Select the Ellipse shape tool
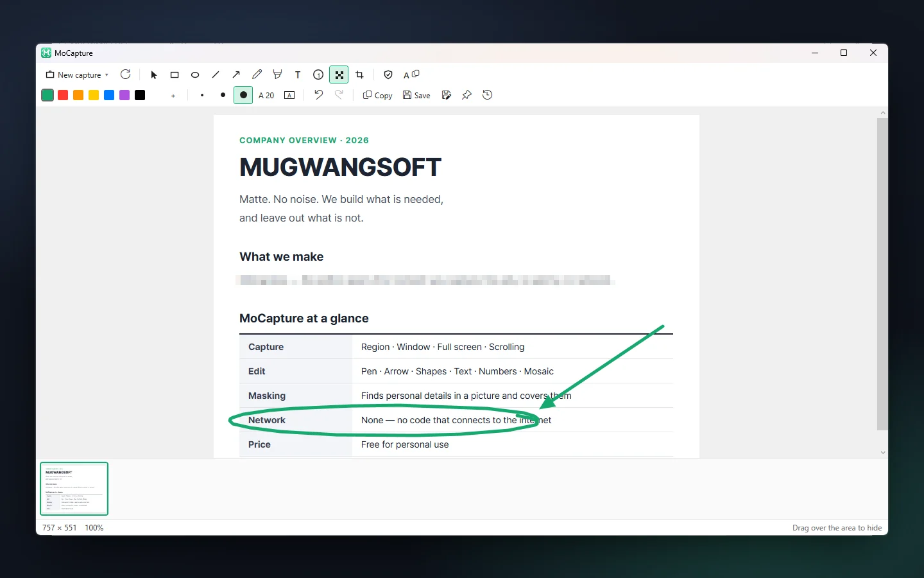 coord(195,75)
